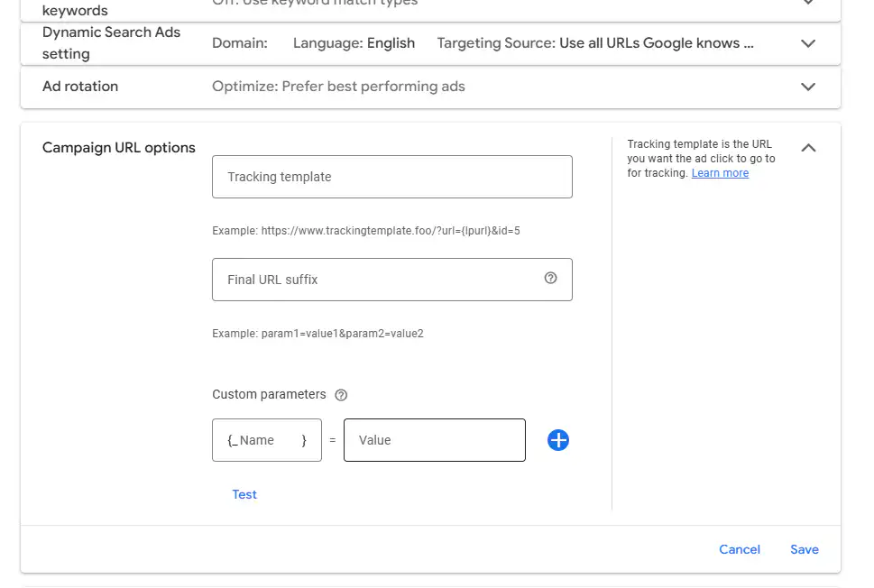Focus the custom parameter Value field
The image size is (874, 588).
(x=434, y=440)
